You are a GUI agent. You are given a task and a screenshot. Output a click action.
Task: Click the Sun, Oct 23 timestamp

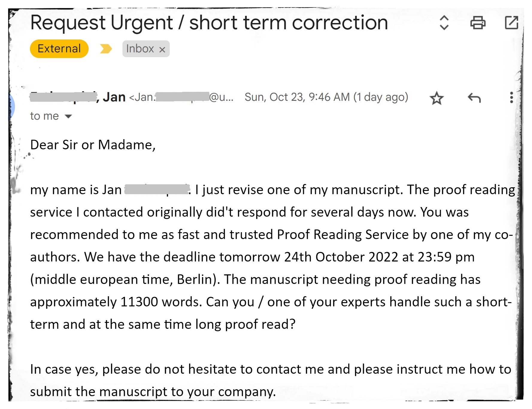tap(326, 97)
